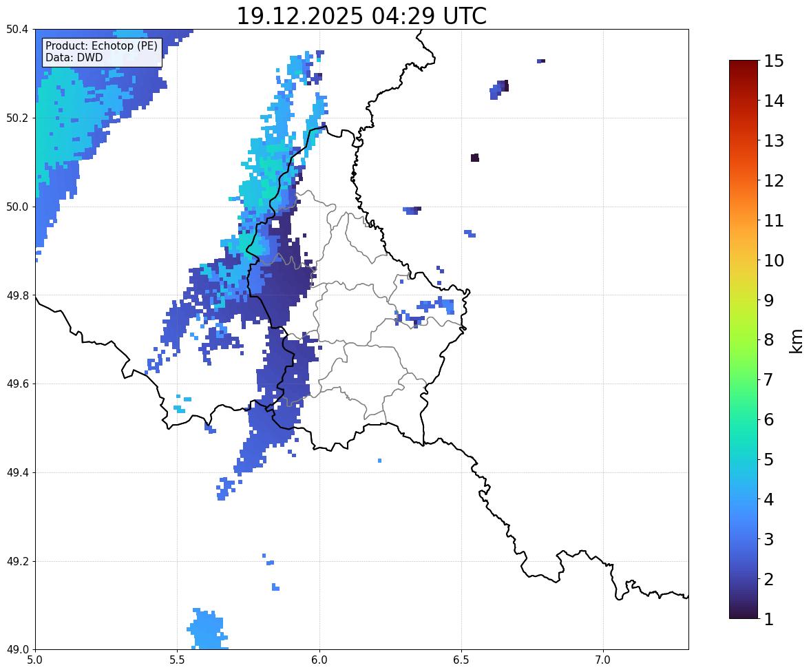
Task: Click the longitude tick label 5.5
Action: 177,660
